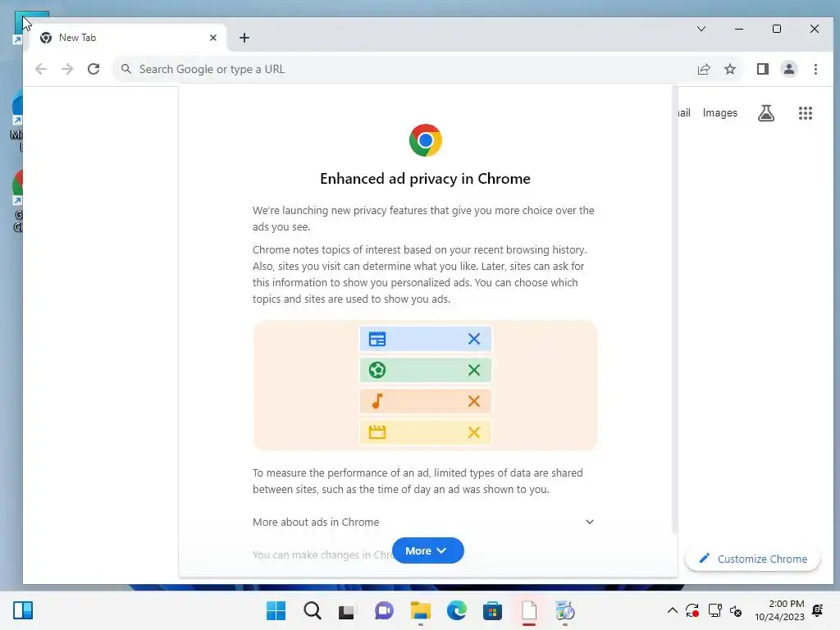Reload the current page
The height and width of the screenshot is (630, 840).
coord(94,69)
